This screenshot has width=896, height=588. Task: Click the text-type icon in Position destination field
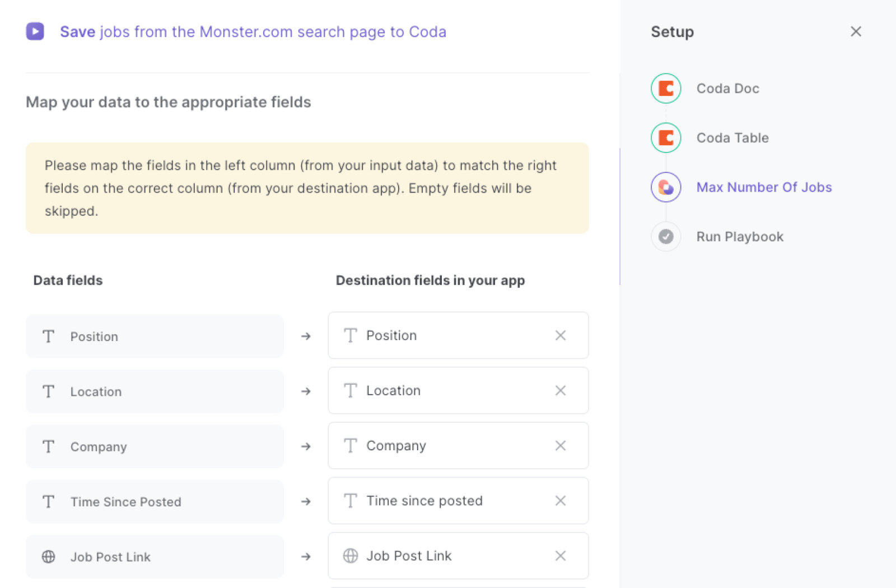(x=351, y=335)
